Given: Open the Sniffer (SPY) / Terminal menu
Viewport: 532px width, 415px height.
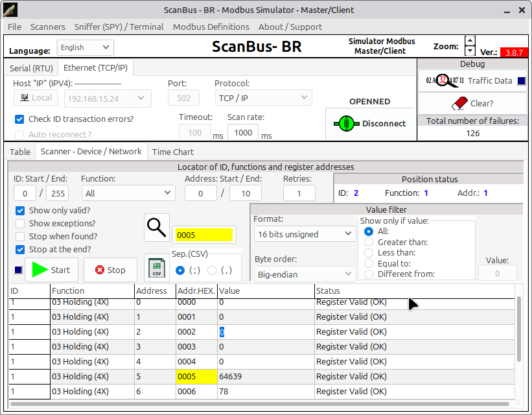Looking at the screenshot, I should (x=119, y=27).
